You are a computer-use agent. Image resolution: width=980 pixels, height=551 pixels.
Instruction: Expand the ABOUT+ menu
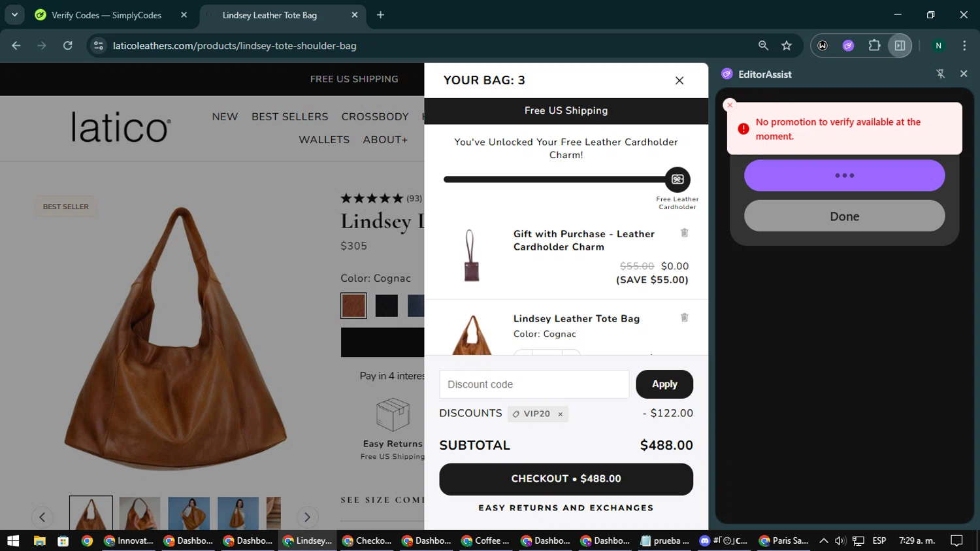point(385,140)
